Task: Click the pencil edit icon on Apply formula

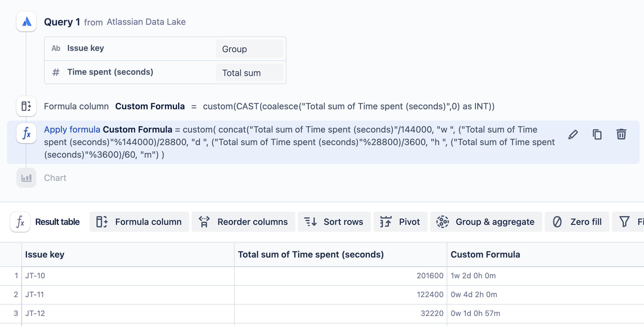Action: pyautogui.click(x=573, y=135)
